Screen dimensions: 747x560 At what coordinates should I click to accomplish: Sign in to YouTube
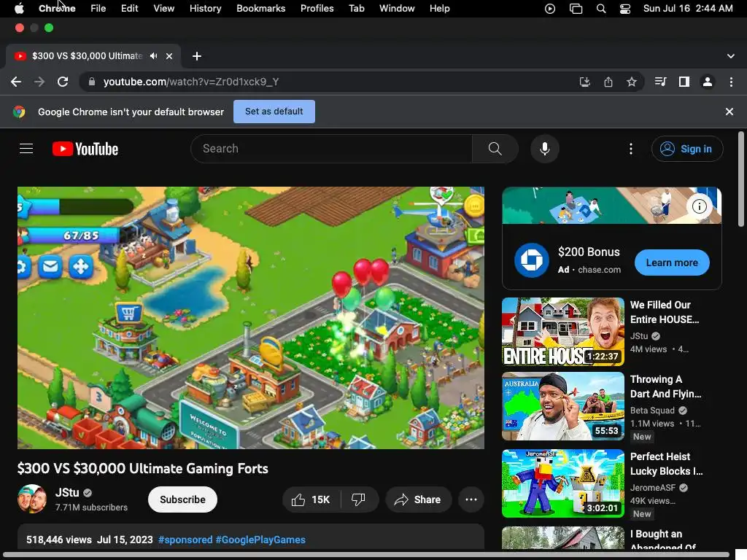tap(687, 149)
